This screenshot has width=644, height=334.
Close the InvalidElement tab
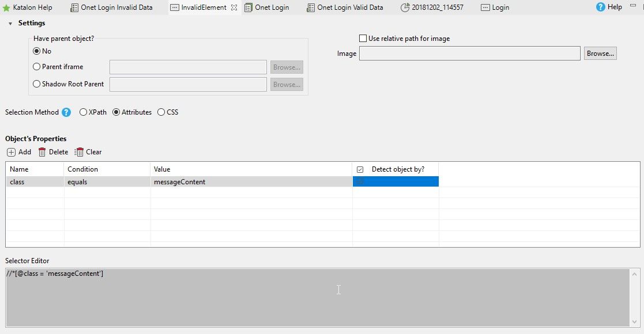234,7
